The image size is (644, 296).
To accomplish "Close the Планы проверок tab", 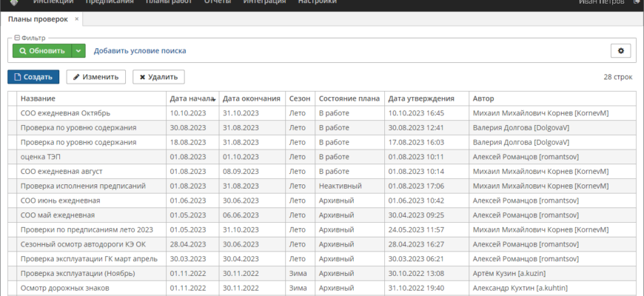I will click(77, 19).
